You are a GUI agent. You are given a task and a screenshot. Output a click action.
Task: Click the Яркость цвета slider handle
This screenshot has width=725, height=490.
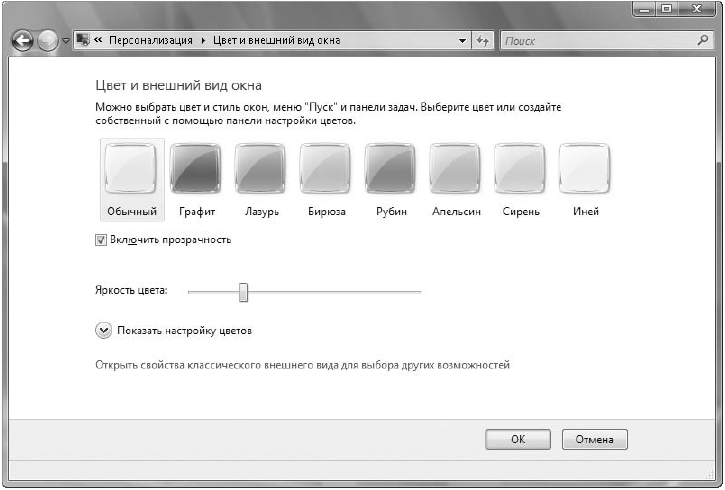(x=242, y=291)
